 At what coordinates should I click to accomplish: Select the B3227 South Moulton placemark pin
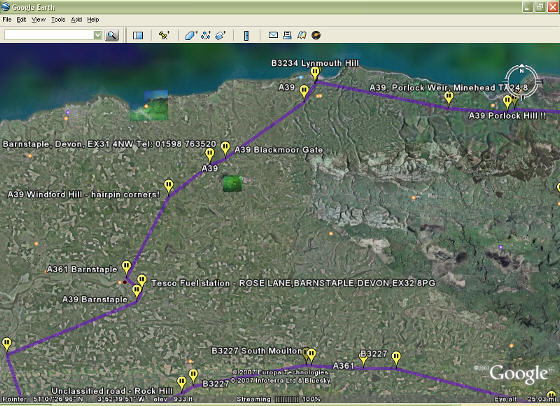(x=311, y=355)
